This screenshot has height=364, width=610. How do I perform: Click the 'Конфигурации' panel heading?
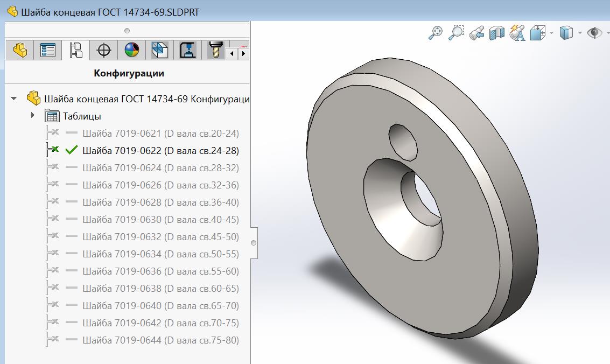[129, 73]
